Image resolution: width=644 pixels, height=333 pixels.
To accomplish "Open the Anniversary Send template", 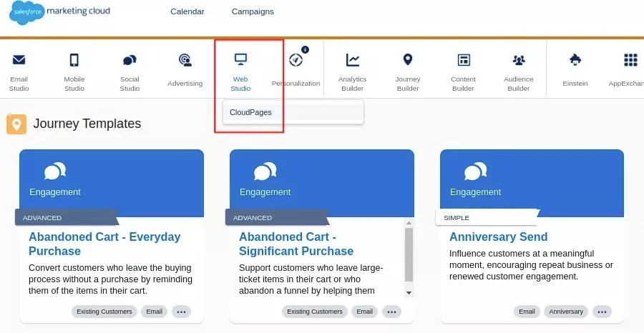I will point(498,237).
